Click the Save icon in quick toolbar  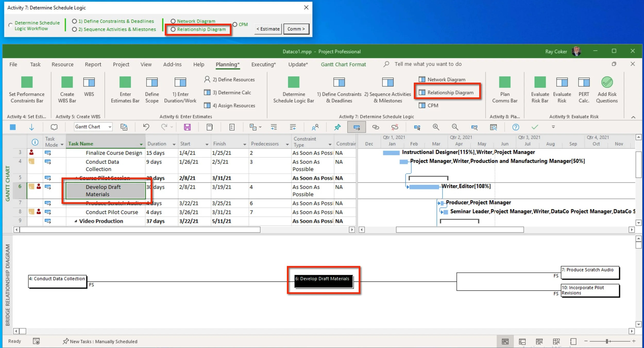point(187,127)
